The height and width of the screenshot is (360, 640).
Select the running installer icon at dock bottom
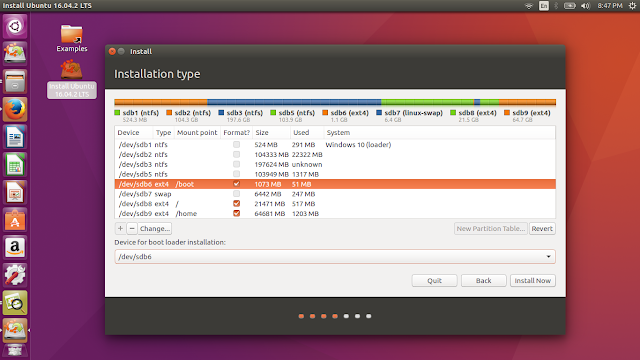(x=15, y=330)
